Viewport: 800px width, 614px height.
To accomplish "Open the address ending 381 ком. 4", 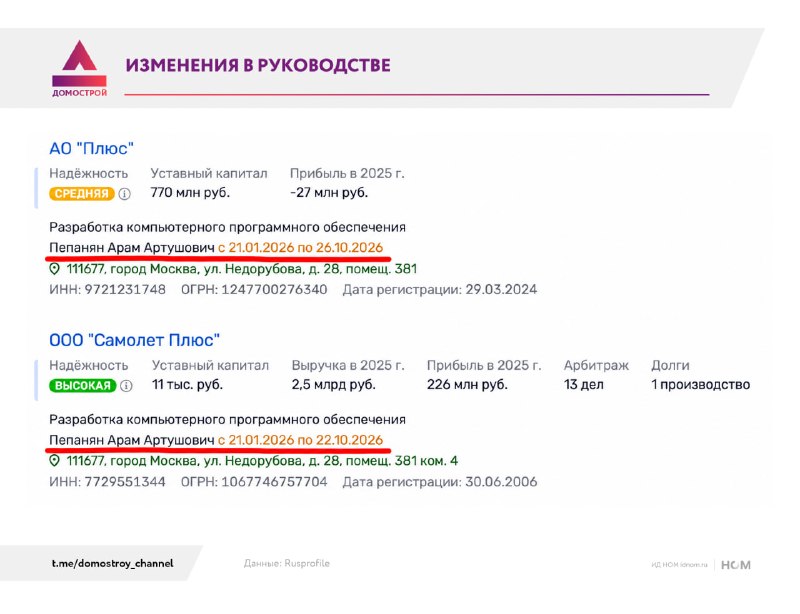I will (262, 461).
